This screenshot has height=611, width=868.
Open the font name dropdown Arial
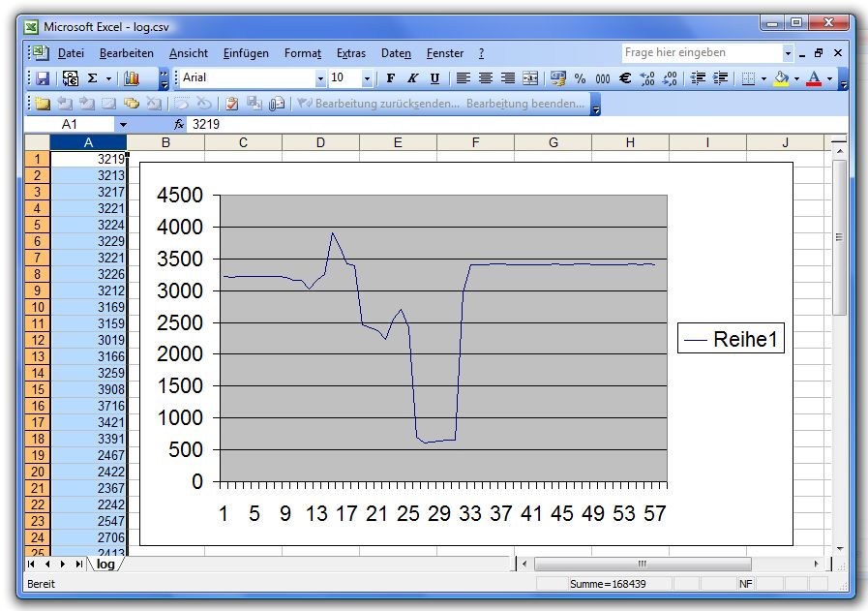[320, 78]
